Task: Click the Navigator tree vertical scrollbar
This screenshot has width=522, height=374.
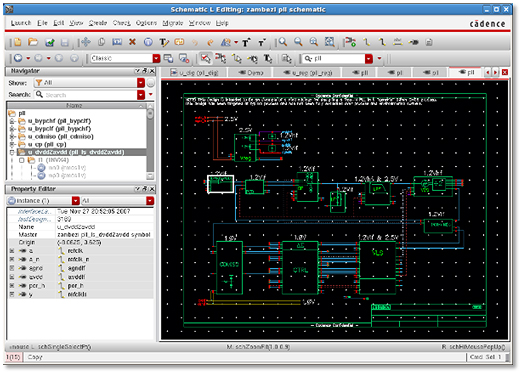Action: coord(150,141)
